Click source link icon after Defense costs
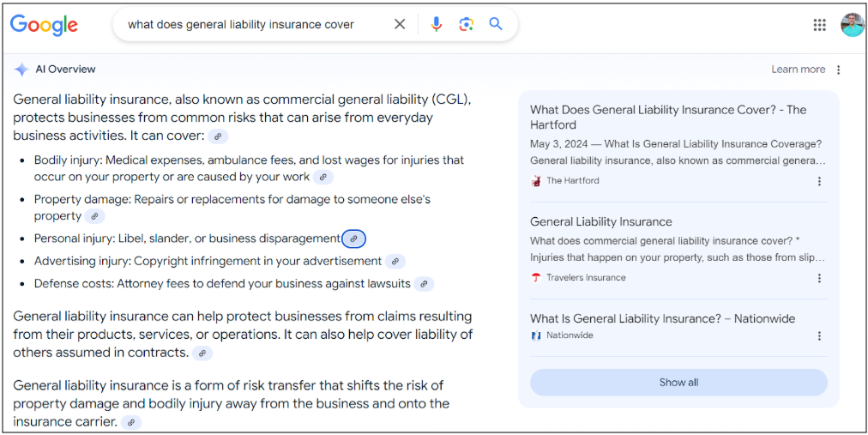This screenshot has height=435, width=868. (424, 284)
